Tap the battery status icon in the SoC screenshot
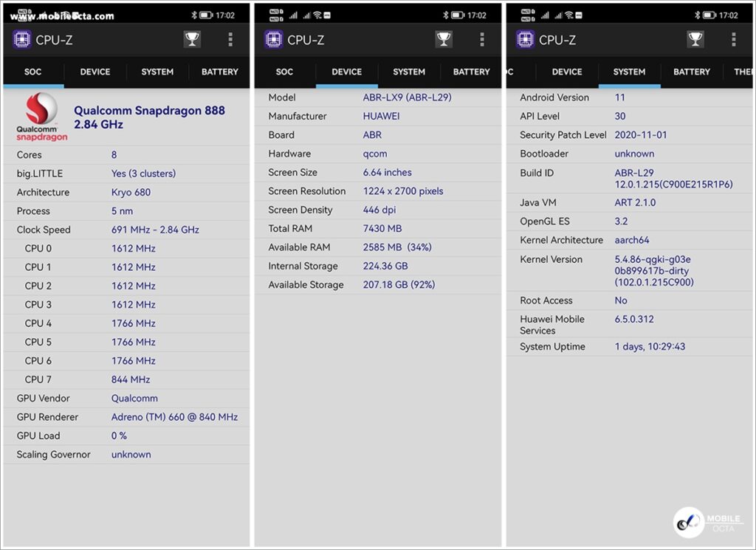This screenshot has width=756, height=550. click(x=206, y=16)
